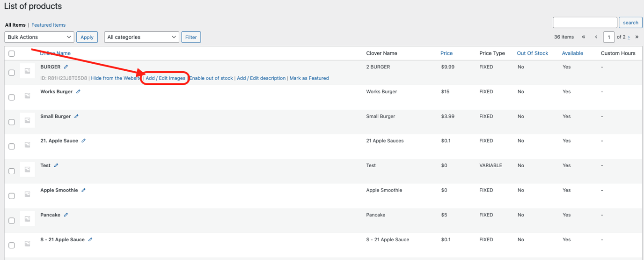
Task: Switch to Featured Items view
Action: (48, 25)
